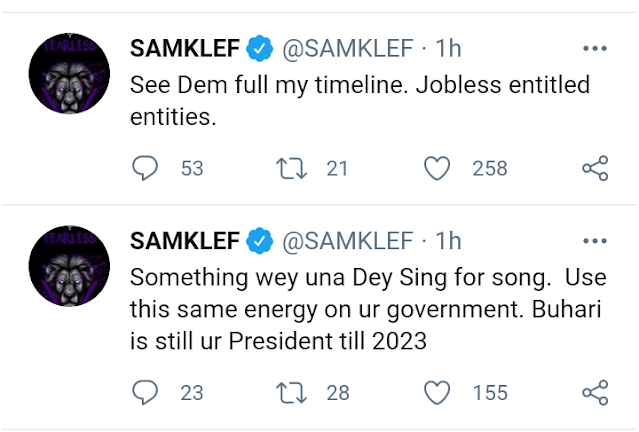Like the Buhari President tweet
The image size is (639, 432).
tap(436, 392)
